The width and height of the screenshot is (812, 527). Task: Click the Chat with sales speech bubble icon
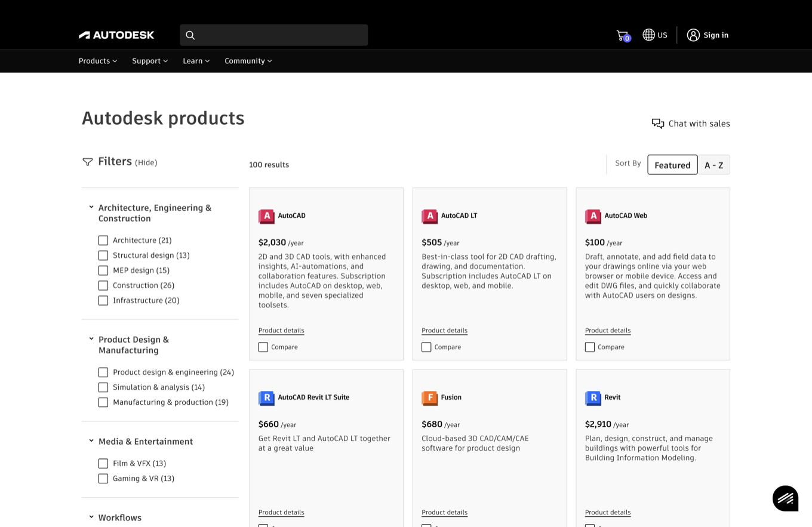[658, 124]
